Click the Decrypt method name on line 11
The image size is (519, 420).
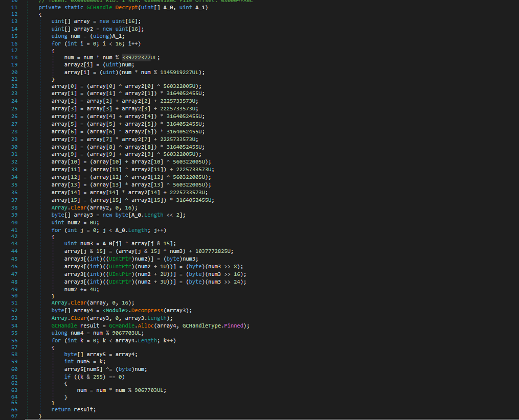point(126,7)
